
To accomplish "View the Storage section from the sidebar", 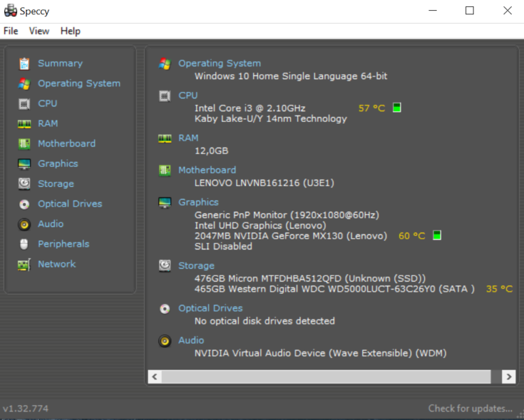I will pos(56,183).
